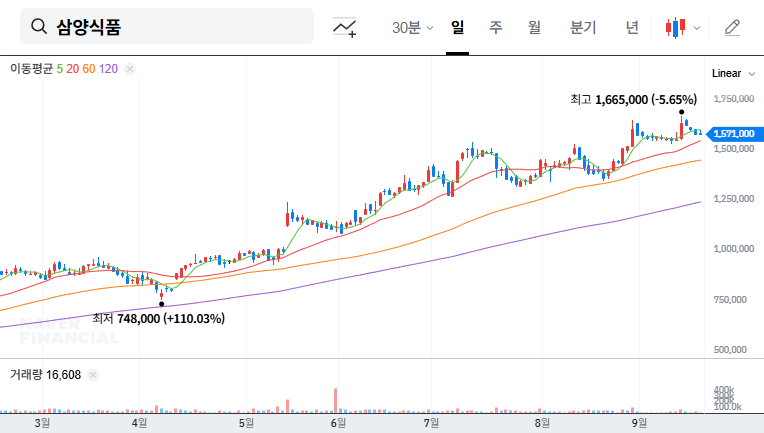This screenshot has height=433, width=764.
Task: Click the 7월 date axis label
Action: click(431, 423)
